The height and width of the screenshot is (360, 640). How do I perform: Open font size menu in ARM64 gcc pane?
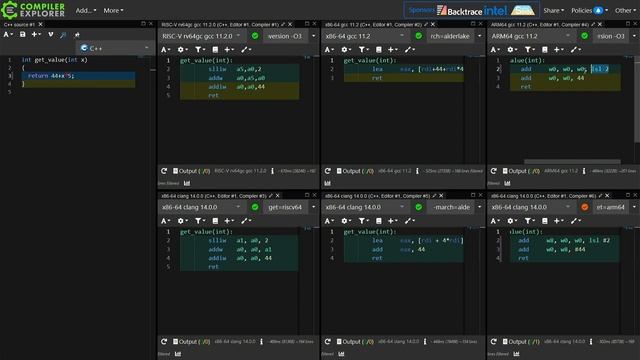click(495, 50)
